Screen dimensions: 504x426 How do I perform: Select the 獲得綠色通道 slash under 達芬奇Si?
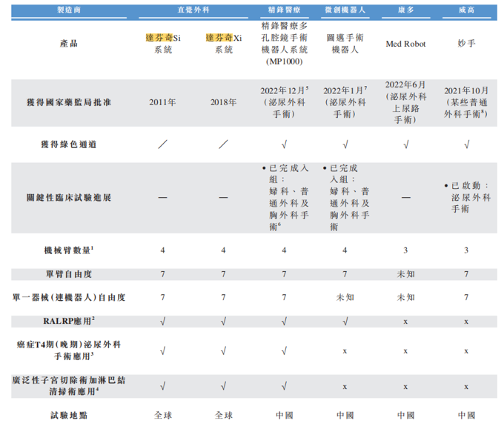(x=162, y=144)
